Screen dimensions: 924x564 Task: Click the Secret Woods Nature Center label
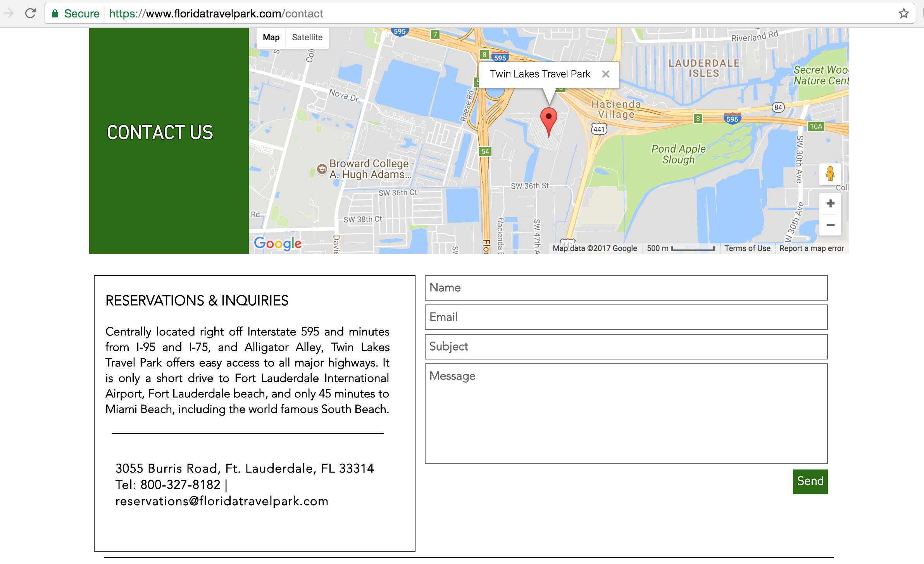(821, 75)
